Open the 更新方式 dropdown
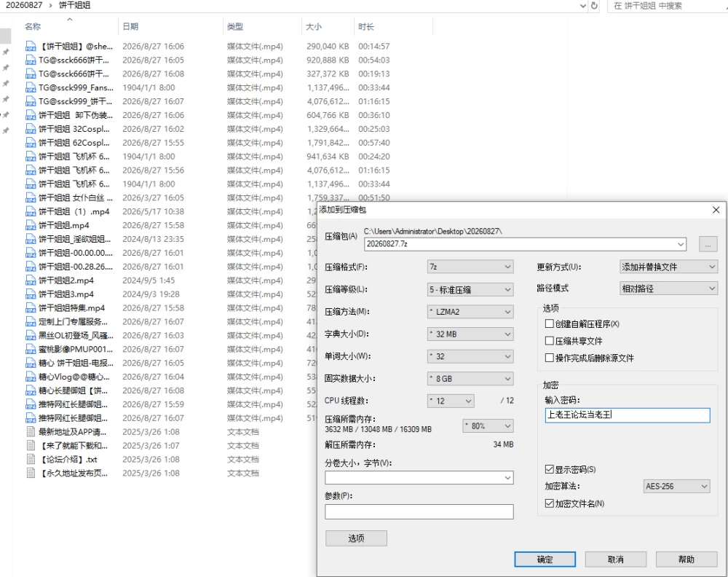The height and width of the screenshot is (577, 728). click(668, 267)
